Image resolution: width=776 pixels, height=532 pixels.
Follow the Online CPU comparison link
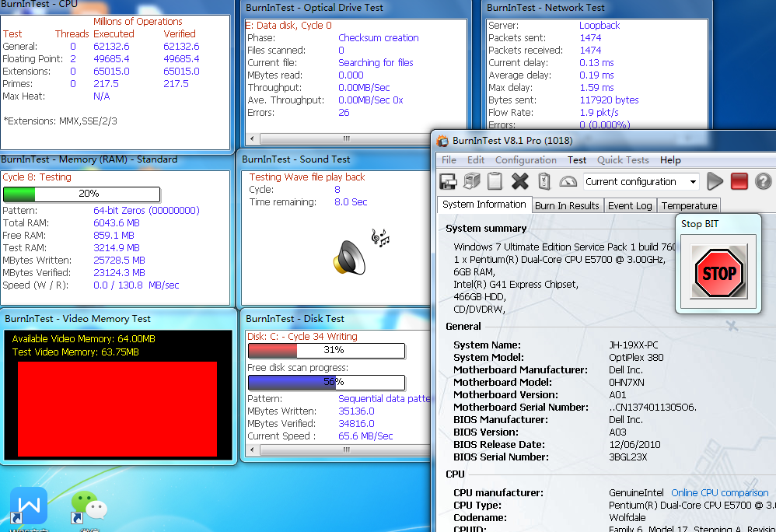click(x=719, y=493)
